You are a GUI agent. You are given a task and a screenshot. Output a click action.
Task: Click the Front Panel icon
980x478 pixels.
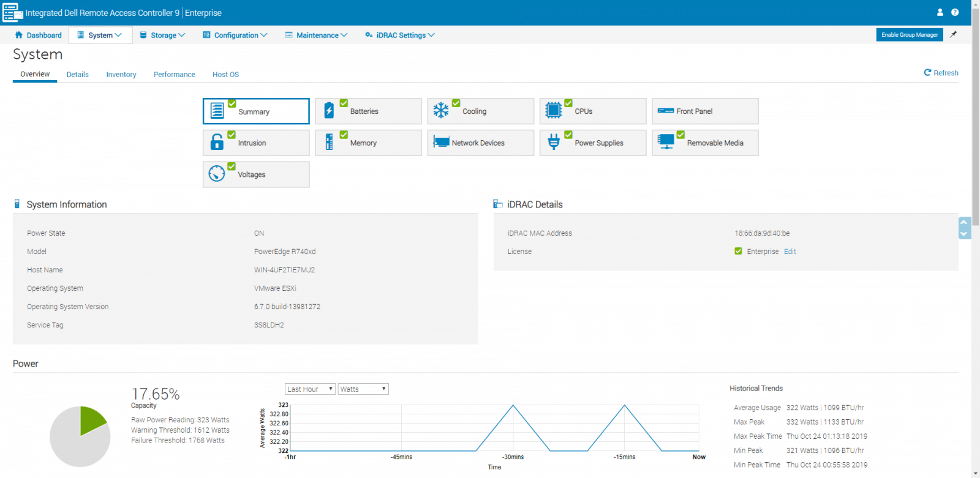click(x=666, y=111)
